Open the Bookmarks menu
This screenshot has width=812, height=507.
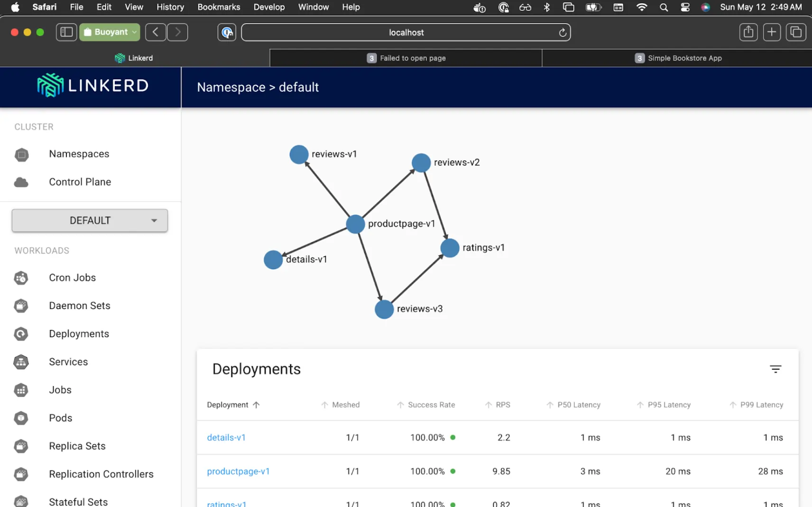click(219, 7)
